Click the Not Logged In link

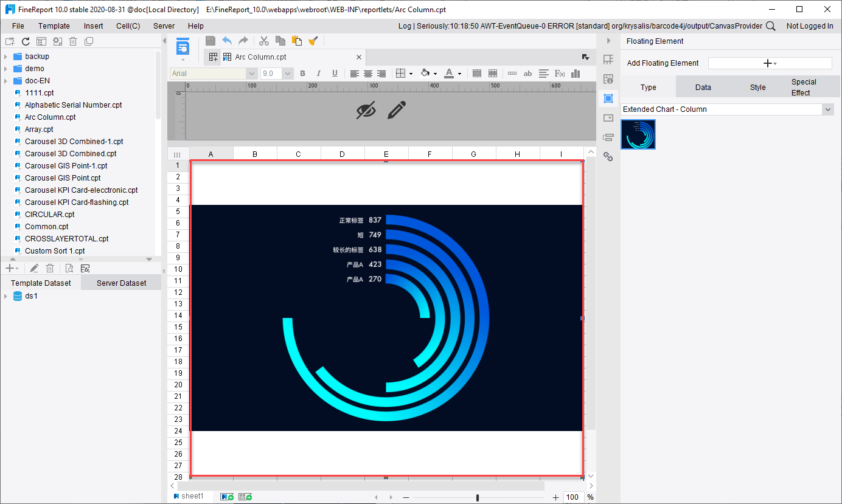[x=809, y=26]
